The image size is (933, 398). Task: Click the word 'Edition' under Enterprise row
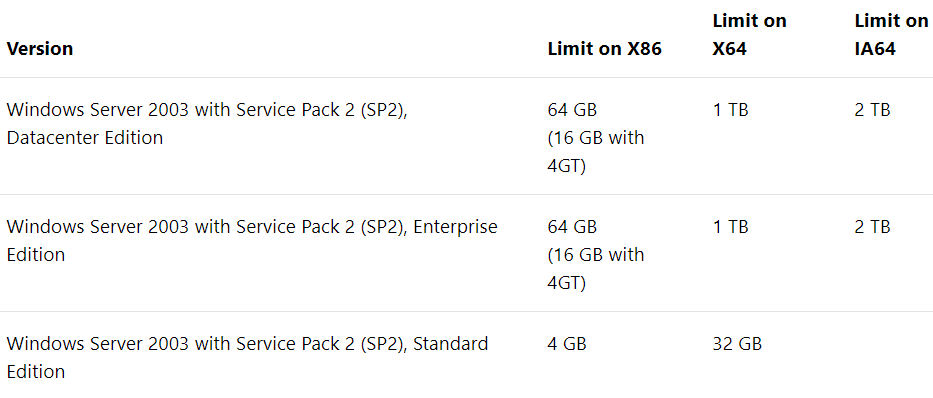pyautogui.click(x=36, y=255)
